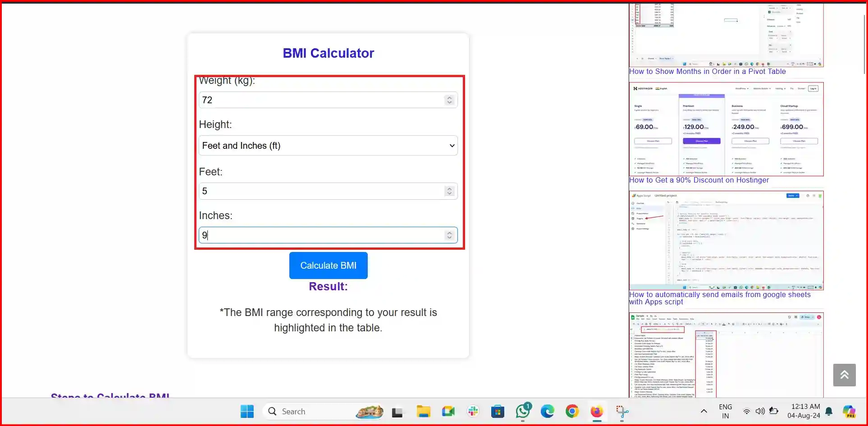Image resolution: width=868 pixels, height=426 pixels.
Task: Open Microsoft Store from the taskbar
Action: (x=497, y=412)
